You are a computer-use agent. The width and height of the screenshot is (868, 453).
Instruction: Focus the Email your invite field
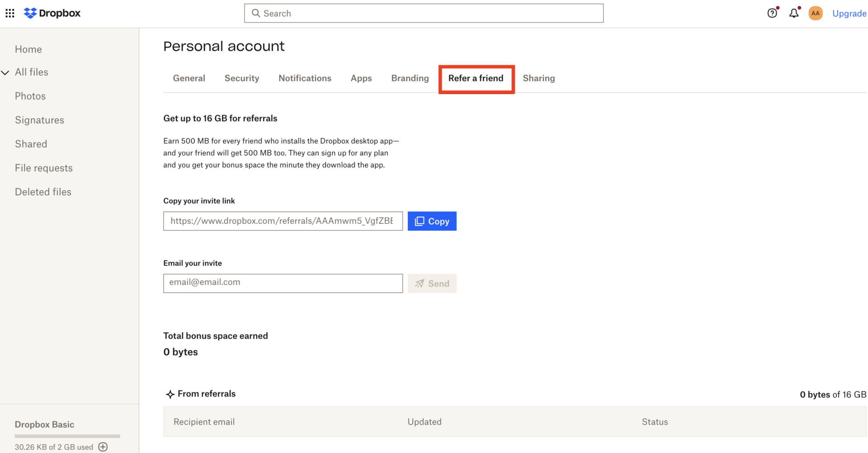pos(283,283)
